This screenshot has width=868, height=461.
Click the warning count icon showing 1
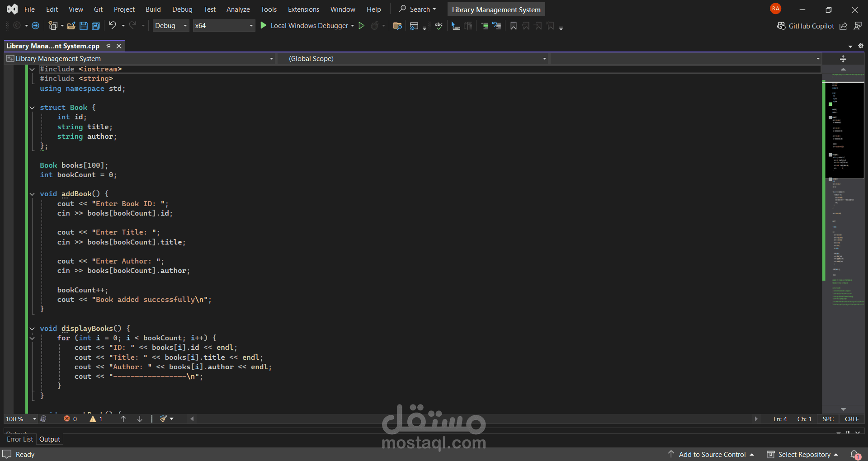coord(93,419)
